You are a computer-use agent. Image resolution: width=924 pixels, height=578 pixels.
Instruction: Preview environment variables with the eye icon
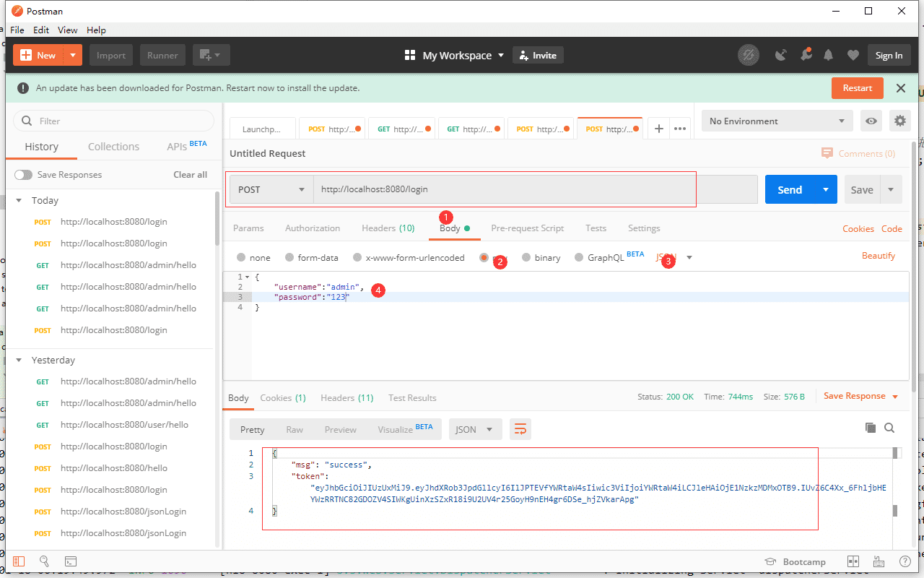(x=871, y=121)
